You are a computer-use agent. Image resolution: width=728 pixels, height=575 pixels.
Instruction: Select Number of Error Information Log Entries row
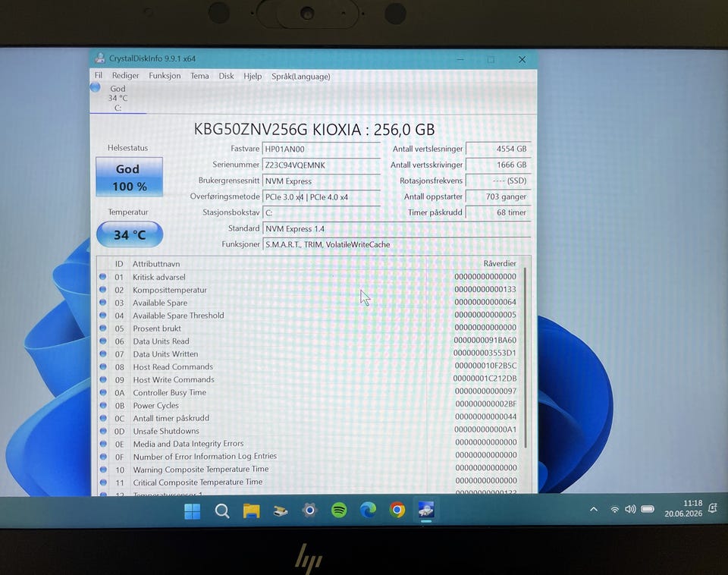[x=309, y=457]
